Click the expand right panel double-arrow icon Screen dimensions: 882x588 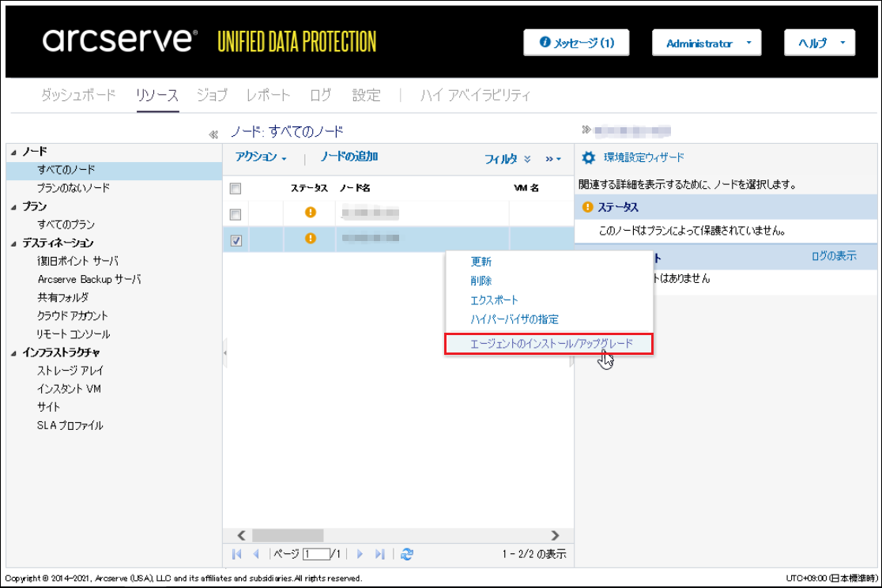[x=586, y=130]
